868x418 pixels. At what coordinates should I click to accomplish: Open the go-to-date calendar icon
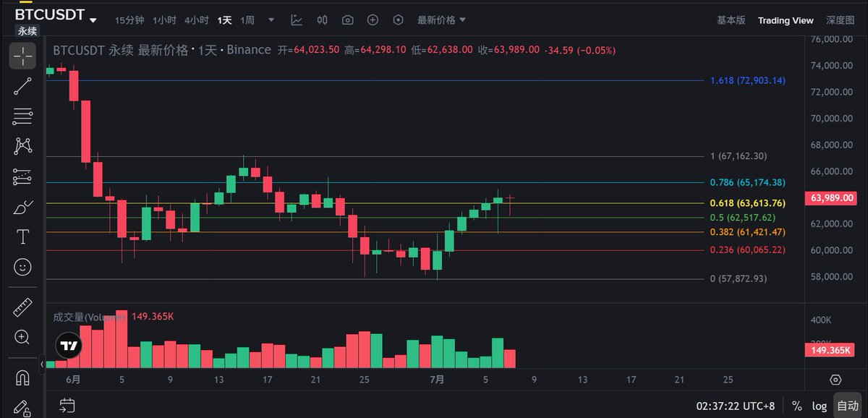(67, 406)
